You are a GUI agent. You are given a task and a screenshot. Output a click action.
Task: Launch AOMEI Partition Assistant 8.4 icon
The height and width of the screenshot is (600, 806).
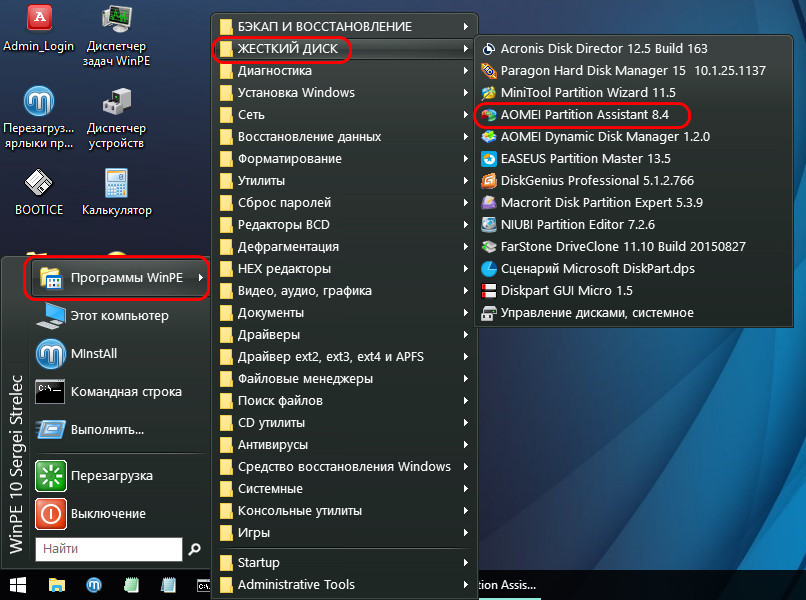(488, 115)
